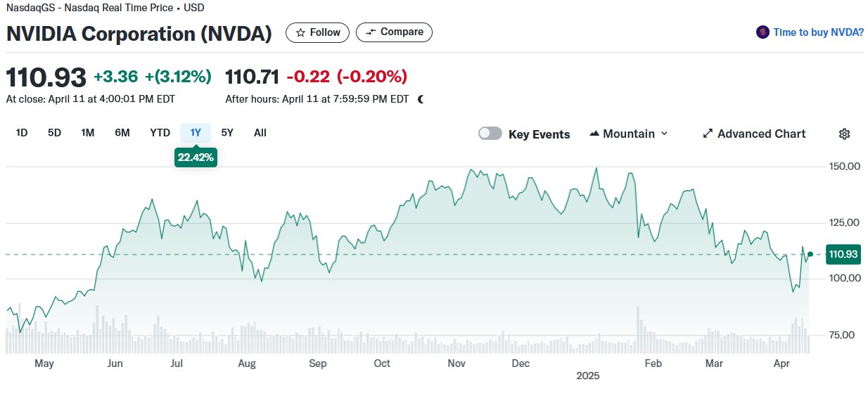Click the +3.36 daily change value
The width and height of the screenshot is (868, 393).
pyautogui.click(x=115, y=77)
